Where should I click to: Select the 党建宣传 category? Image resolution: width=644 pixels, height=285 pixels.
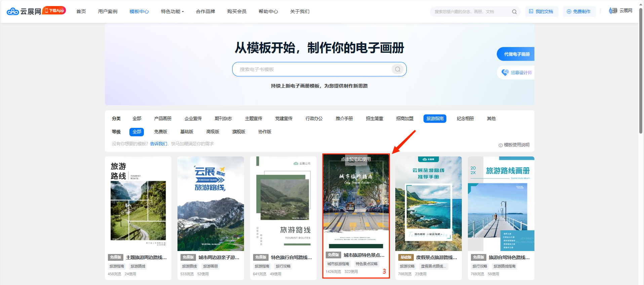[x=284, y=118]
